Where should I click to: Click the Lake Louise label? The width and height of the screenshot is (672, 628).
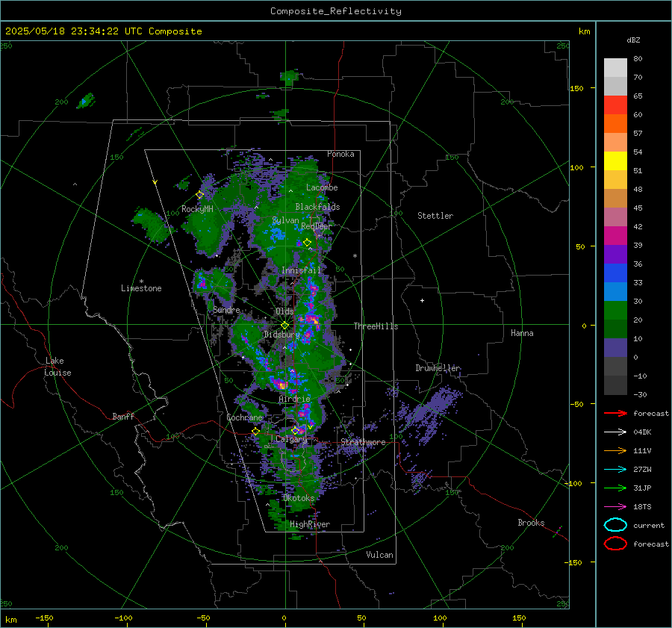tap(57, 367)
